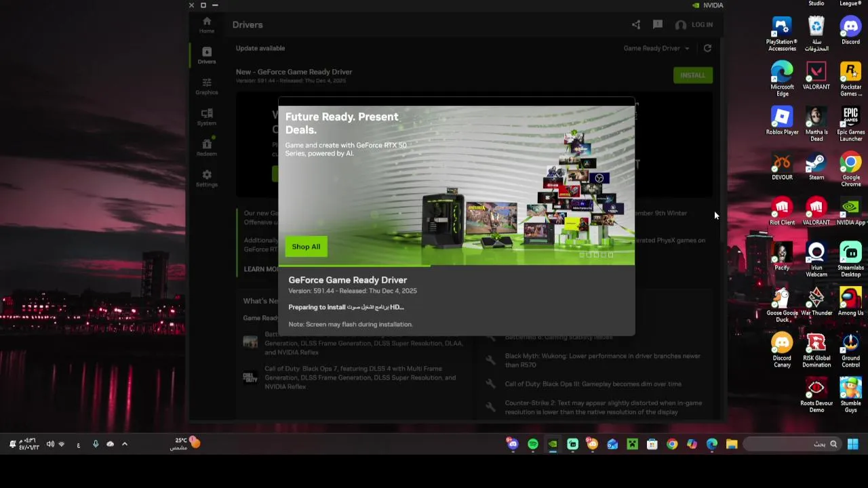Open the Home section in NVIDIA sidebar
868x488 pixels.
coord(207,25)
